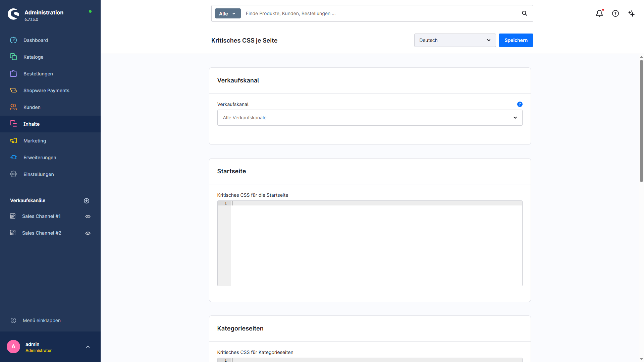This screenshot has height=362, width=644.
Task: Open the notifications bell
Action: (x=599, y=13)
